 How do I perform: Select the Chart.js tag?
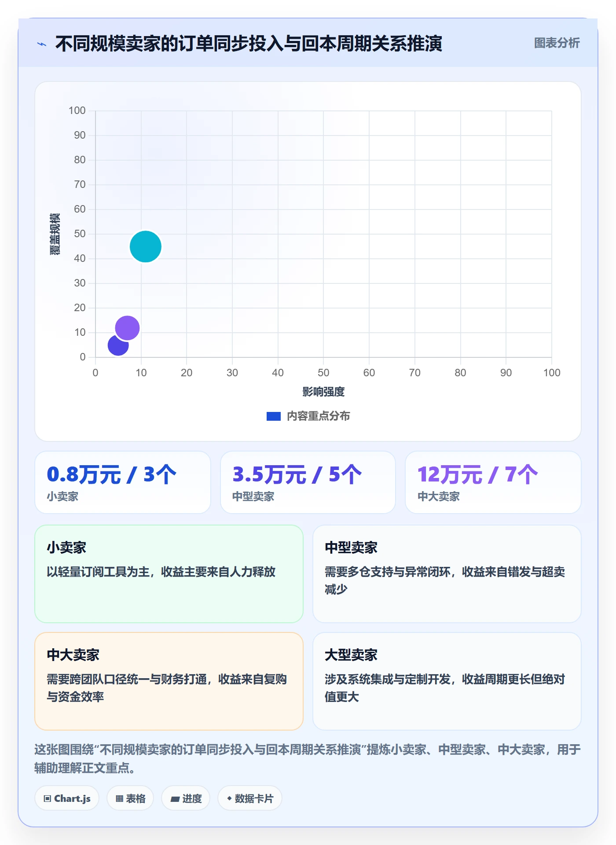pyautogui.click(x=67, y=798)
